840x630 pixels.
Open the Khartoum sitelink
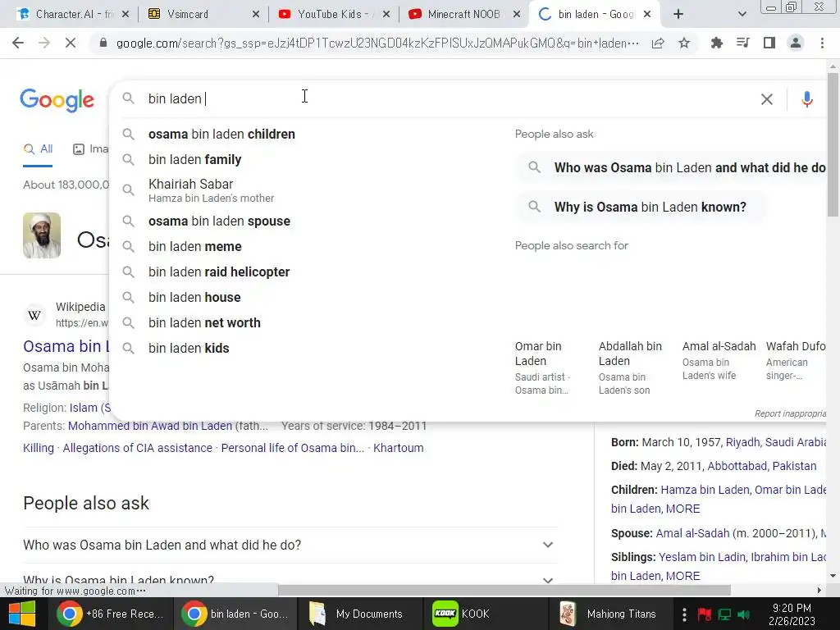(399, 448)
